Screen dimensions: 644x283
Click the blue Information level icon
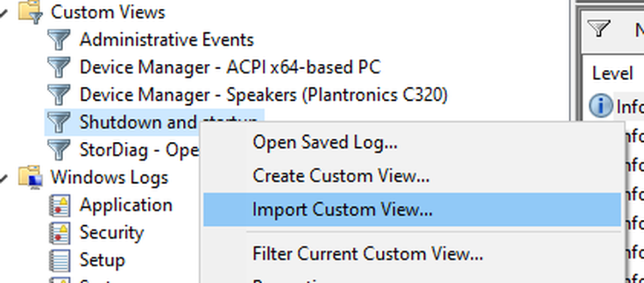pos(601,106)
